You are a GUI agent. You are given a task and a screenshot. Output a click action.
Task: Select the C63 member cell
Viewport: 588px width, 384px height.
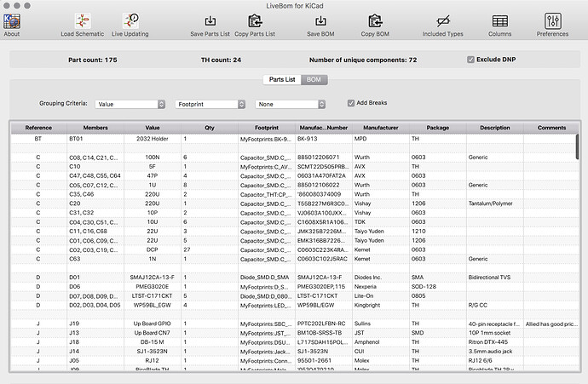tap(95, 259)
